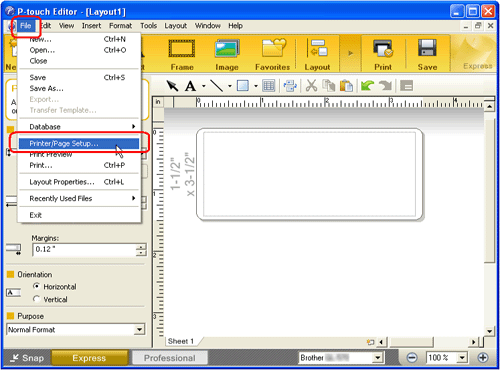Click the zoom out minus icon

point(412,358)
